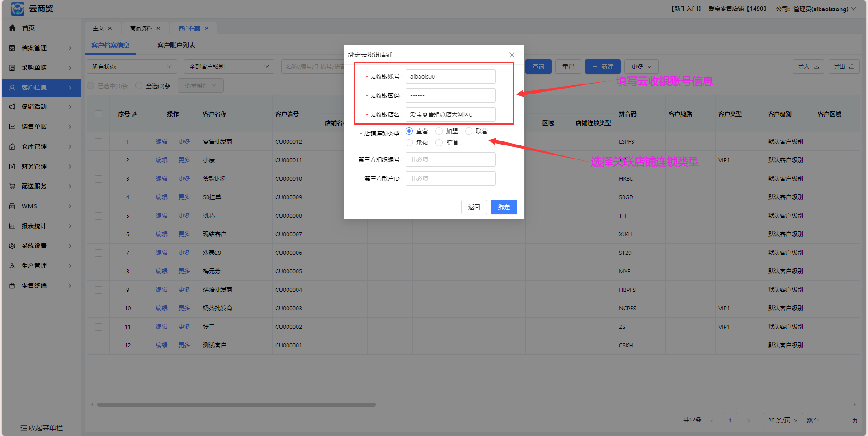Click the 新建 button
868x436 pixels.
(x=603, y=66)
